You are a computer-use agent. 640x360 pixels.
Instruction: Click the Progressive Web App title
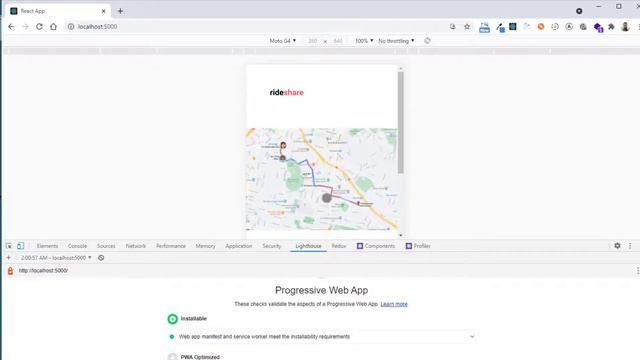[x=322, y=290]
